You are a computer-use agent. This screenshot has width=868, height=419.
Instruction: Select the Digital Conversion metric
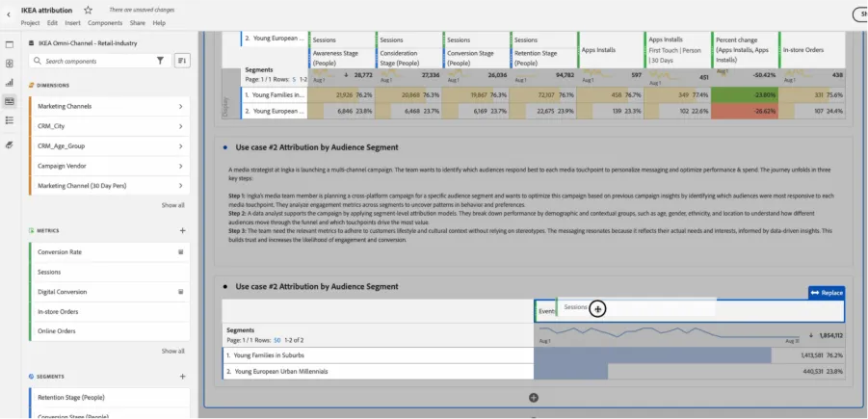tap(109, 292)
